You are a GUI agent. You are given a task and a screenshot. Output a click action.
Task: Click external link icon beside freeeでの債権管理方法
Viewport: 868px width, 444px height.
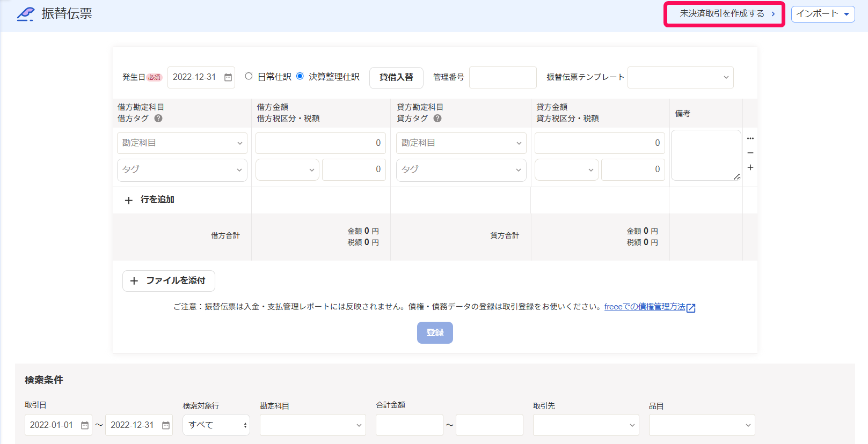[691, 308]
